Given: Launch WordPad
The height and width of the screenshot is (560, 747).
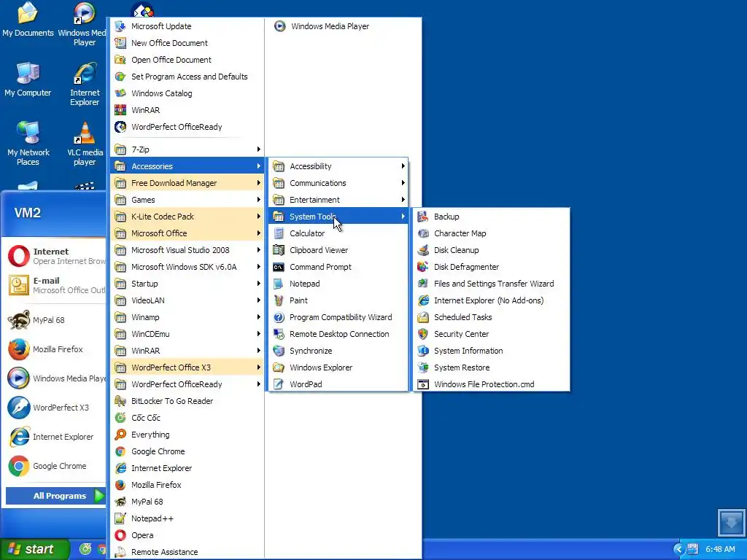Looking at the screenshot, I should click(338, 384).
